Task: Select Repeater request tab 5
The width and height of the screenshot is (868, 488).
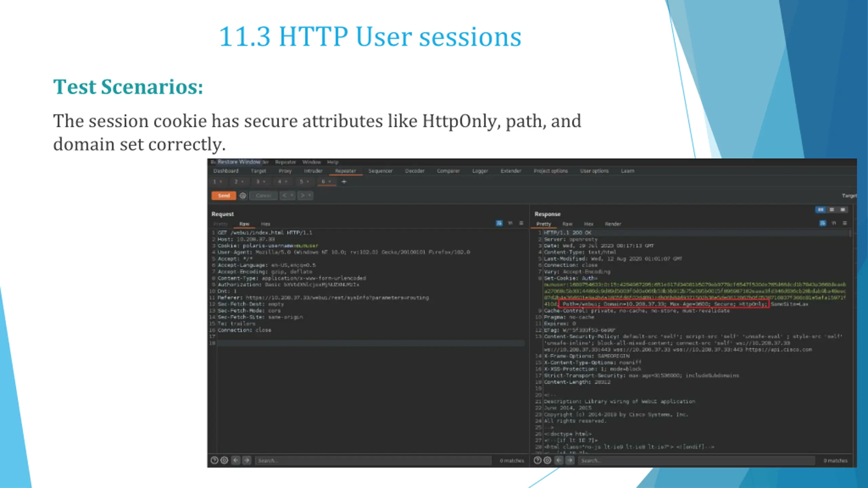Action: (304, 182)
